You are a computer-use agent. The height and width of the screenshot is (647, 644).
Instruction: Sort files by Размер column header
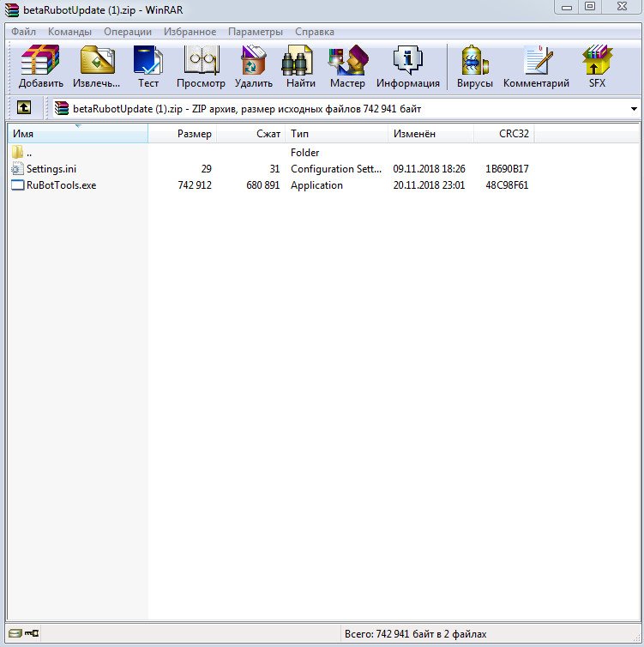[194, 134]
